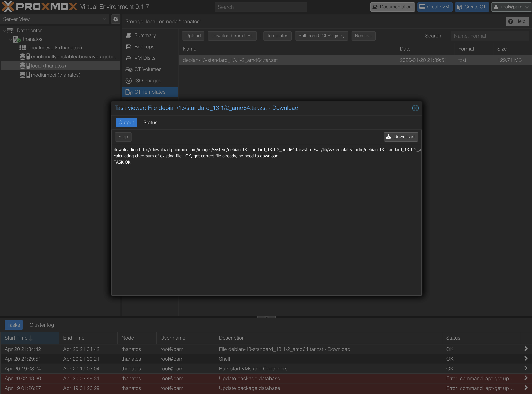Click the TASK OK log line
Image resolution: width=532 pixels, height=394 pixels.
(x=122, y=162)
